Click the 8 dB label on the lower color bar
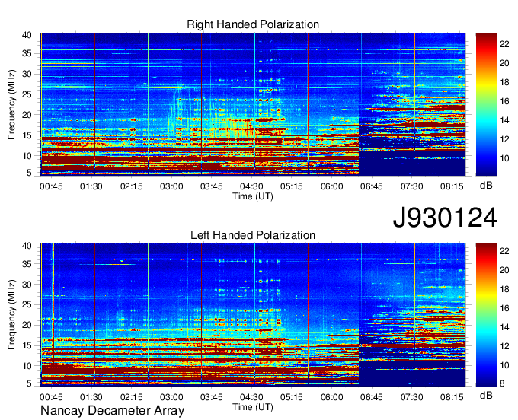518x420 pixels. click(x=502, y=383)
